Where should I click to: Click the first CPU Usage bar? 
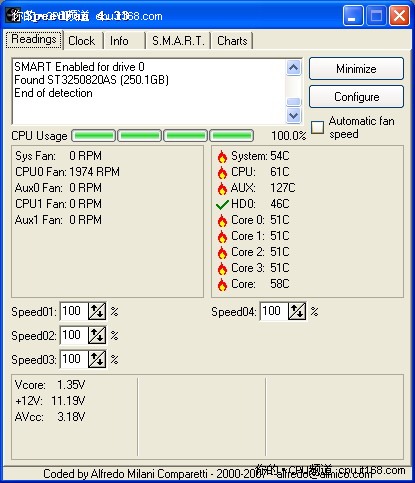(x=94, y=136)
